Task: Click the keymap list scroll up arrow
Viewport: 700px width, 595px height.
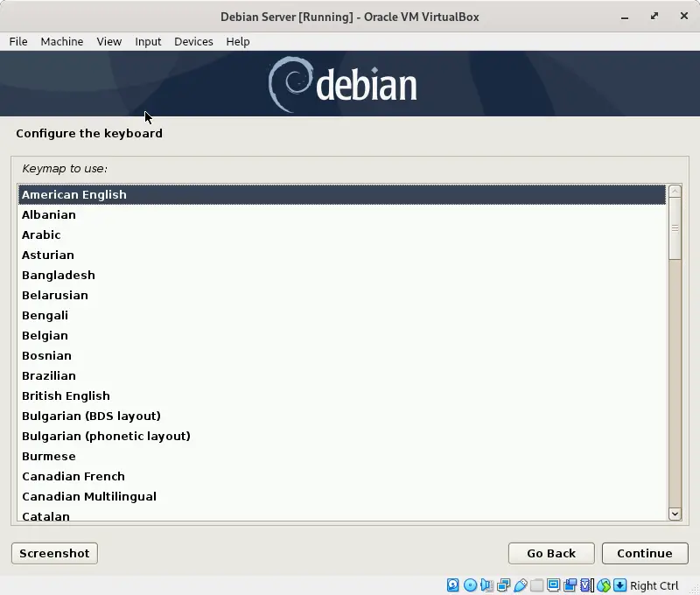Action: coord(675,192)
